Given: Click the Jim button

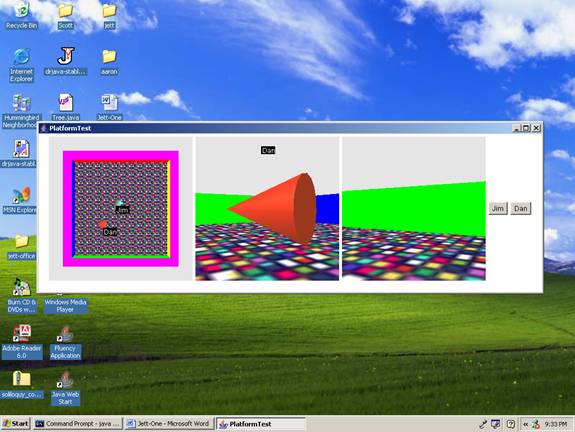Looking at the screenshot, I should (498, 208).
